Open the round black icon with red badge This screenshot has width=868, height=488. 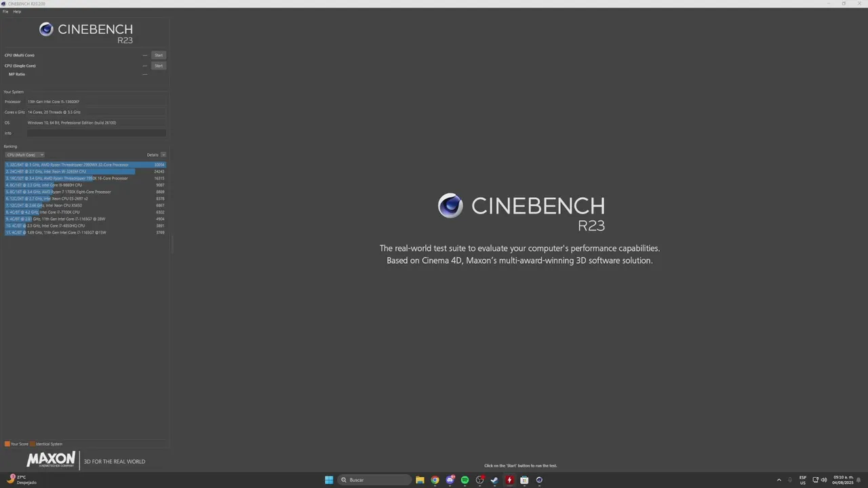coord(479,480)
